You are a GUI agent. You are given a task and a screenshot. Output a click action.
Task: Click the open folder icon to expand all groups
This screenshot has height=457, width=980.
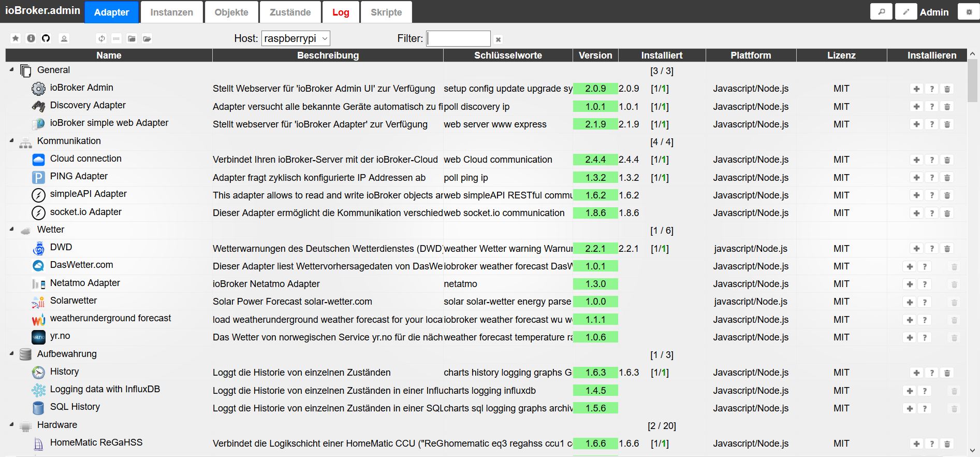pos(147,38)
